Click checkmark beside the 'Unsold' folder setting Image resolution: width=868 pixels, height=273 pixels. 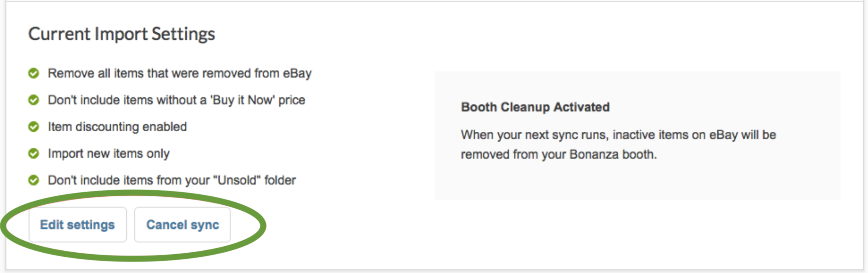tap(34, 180)
